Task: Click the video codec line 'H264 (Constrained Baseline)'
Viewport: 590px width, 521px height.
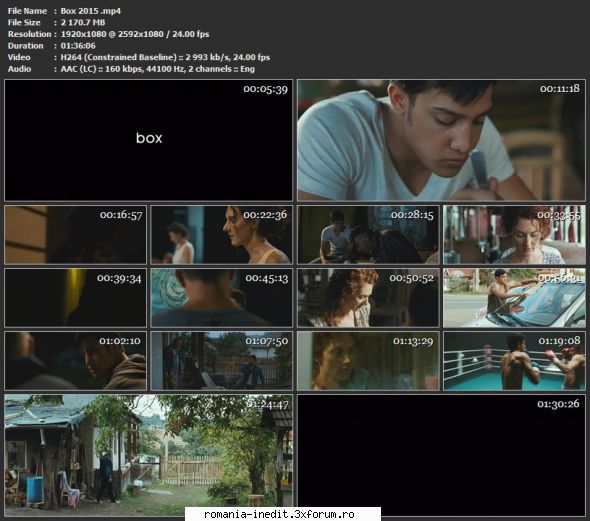Action: click(119, 58)
